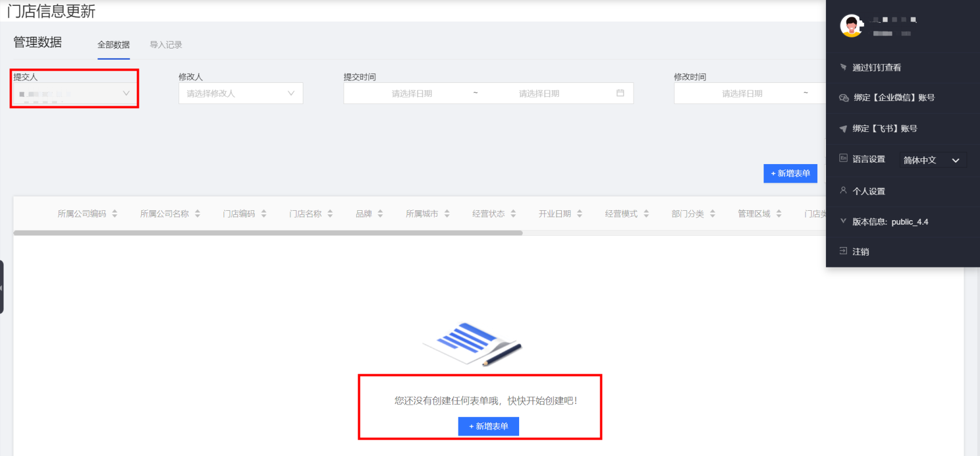Choose 通过钉钉查看 from user menu
Viewport: 980px width, 456px height.
coord(876,68)
